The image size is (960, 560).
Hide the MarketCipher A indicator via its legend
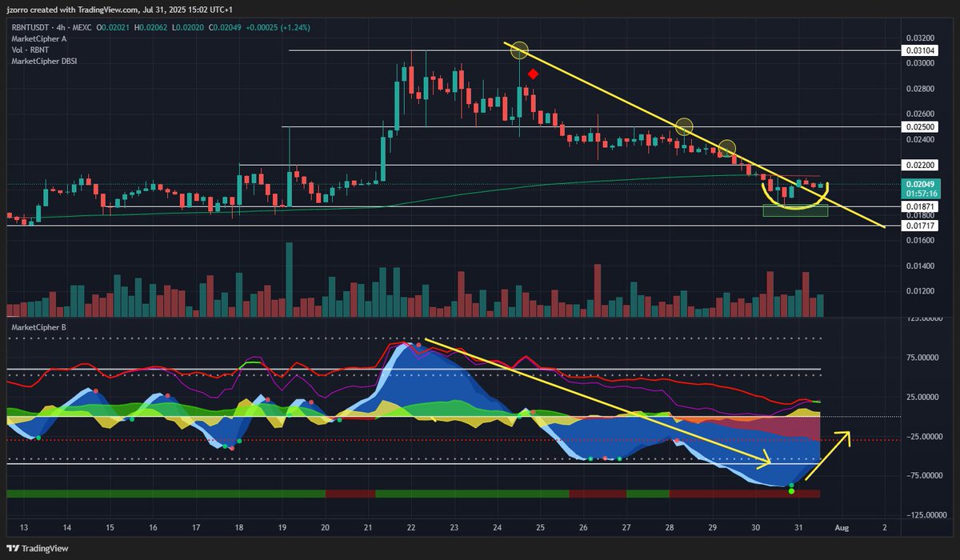click(x=40, y=38)
